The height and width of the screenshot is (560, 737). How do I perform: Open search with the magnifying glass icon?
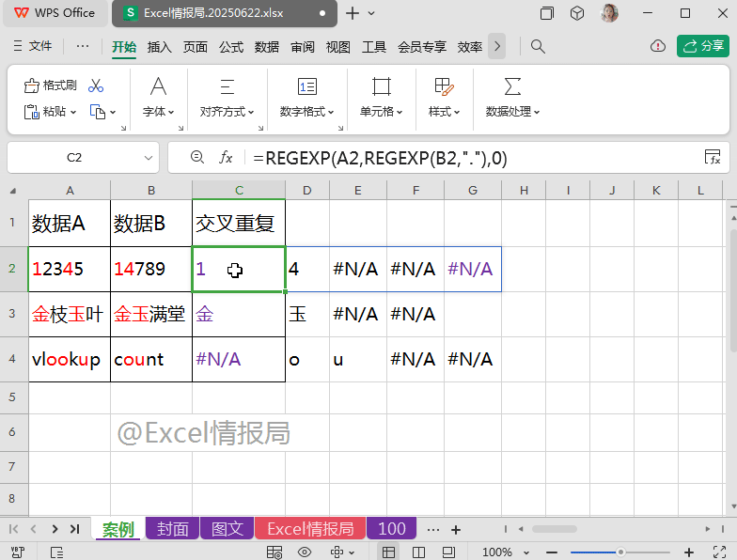(x=538, y=46)
